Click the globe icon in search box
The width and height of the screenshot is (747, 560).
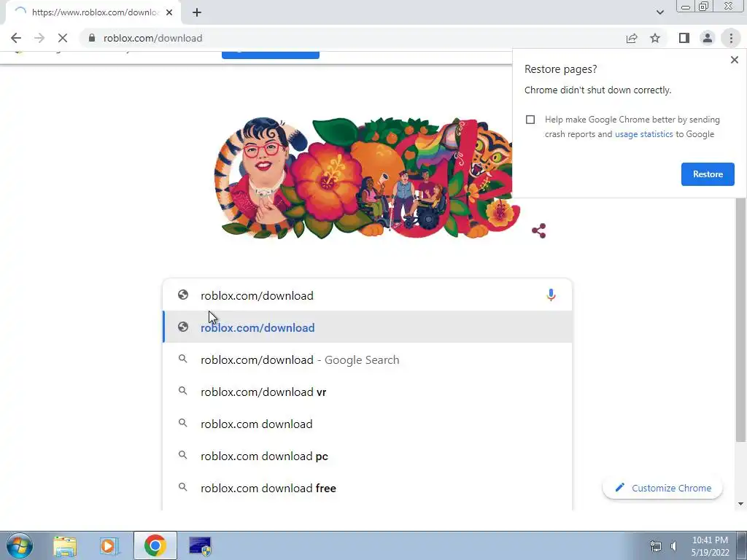[x=183, y=295]
